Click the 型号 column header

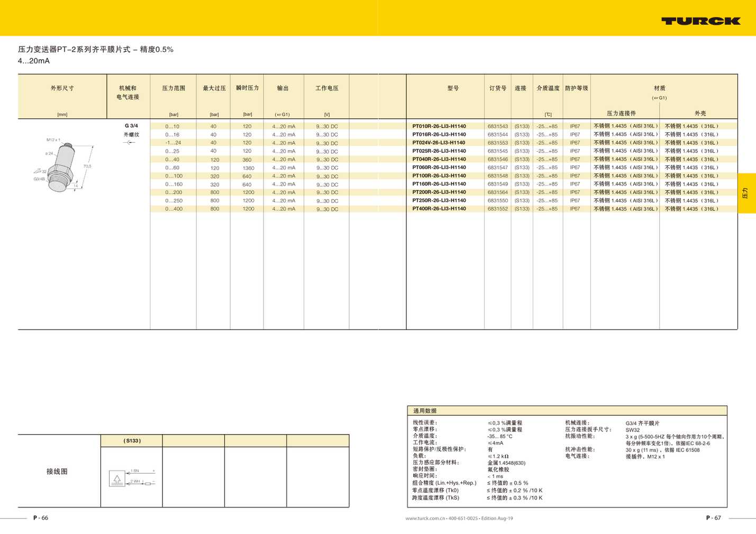click(x=453, y=88)
